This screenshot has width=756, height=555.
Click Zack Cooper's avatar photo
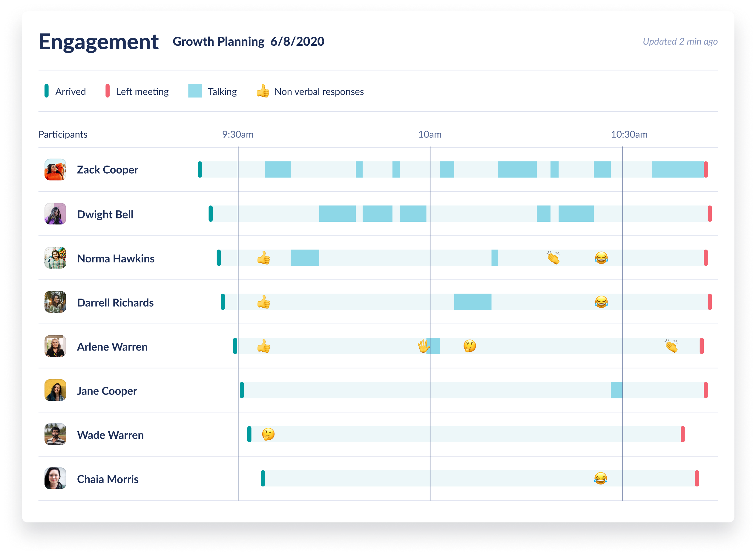(55, 170)
